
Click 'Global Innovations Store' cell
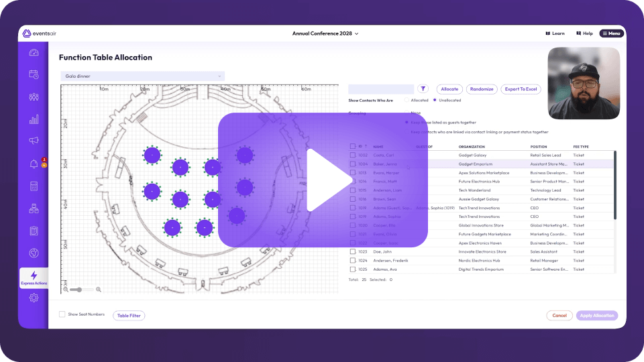[x=480, y=225]
